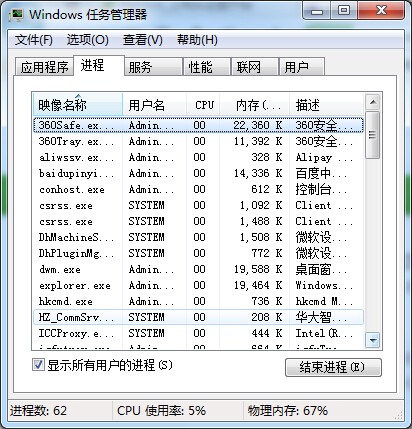Screen dimensions: 412x429
Task: Open the 选项(O) menu
Action: coord(87,40)
